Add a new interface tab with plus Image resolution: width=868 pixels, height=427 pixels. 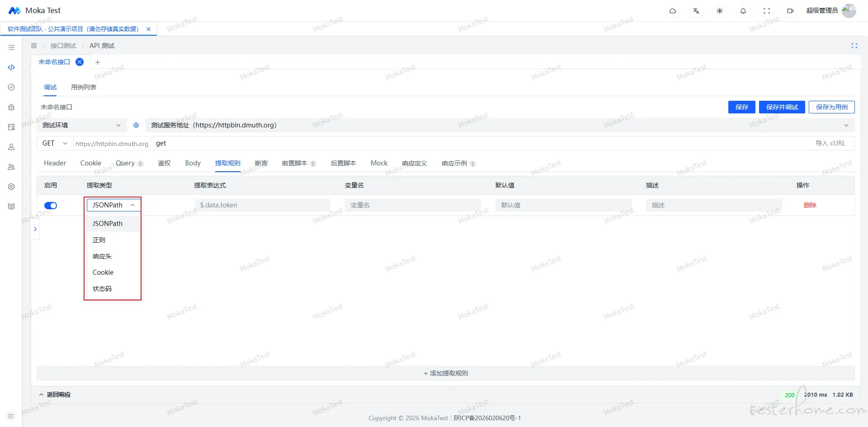[x=98, y=62]
